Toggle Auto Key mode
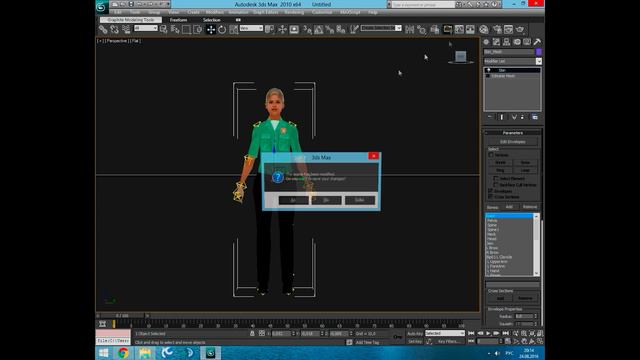This screenshot has width=640, height=360. [415, 333]
